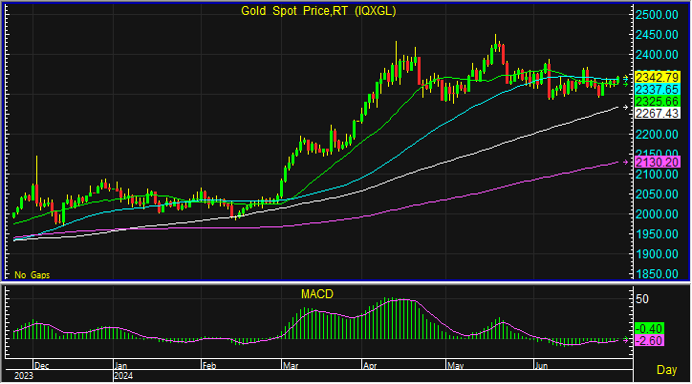Click the 2000.00 price axis label

(x=657, y=214)
